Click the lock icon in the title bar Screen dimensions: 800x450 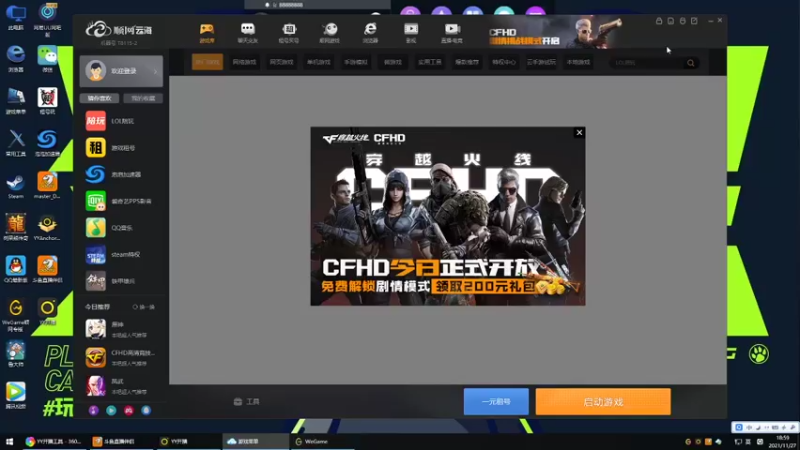click(x=659, y=21)
